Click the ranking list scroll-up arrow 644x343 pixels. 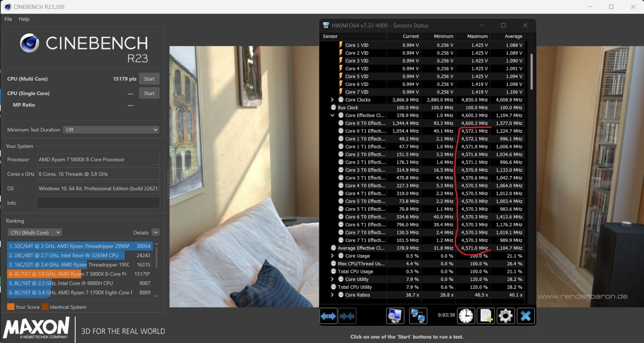coord(157,244)
